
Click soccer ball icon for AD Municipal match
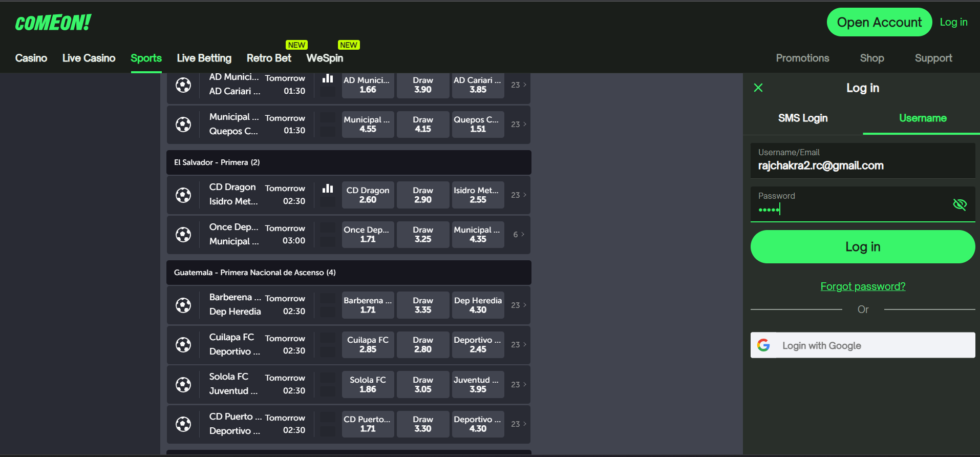point(183,85)
